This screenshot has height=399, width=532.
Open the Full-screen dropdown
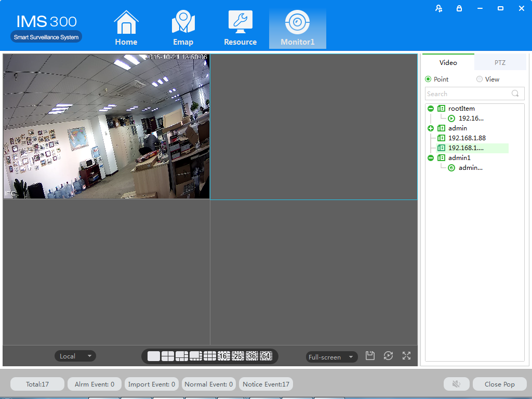[331, 357]
